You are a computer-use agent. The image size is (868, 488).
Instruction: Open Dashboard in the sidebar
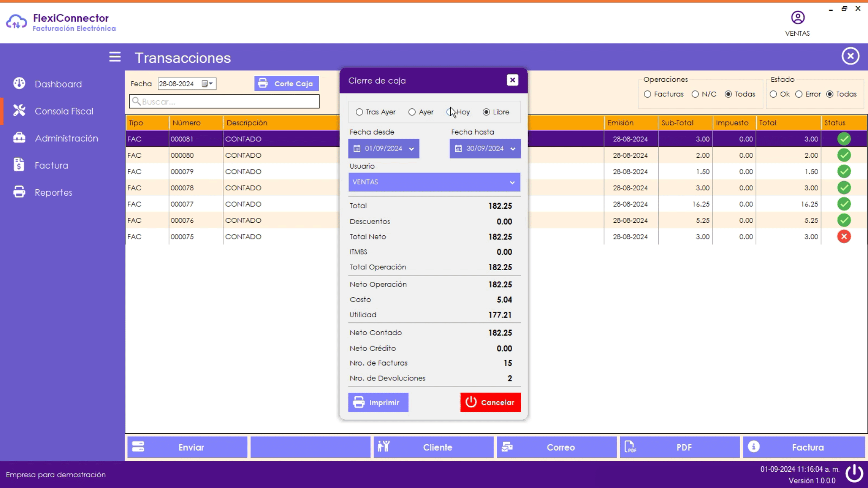pyautogui.click(x=58, y=84)
